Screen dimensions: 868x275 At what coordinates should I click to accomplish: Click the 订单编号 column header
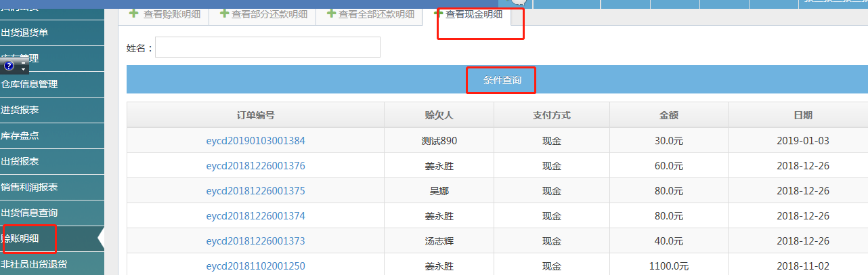click(x=255, y=115)
